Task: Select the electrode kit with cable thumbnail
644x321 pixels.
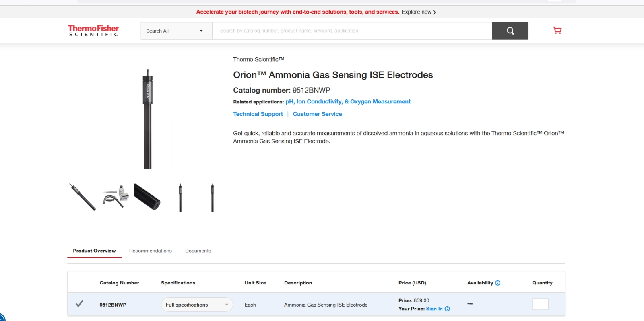Action: [116, 197]
